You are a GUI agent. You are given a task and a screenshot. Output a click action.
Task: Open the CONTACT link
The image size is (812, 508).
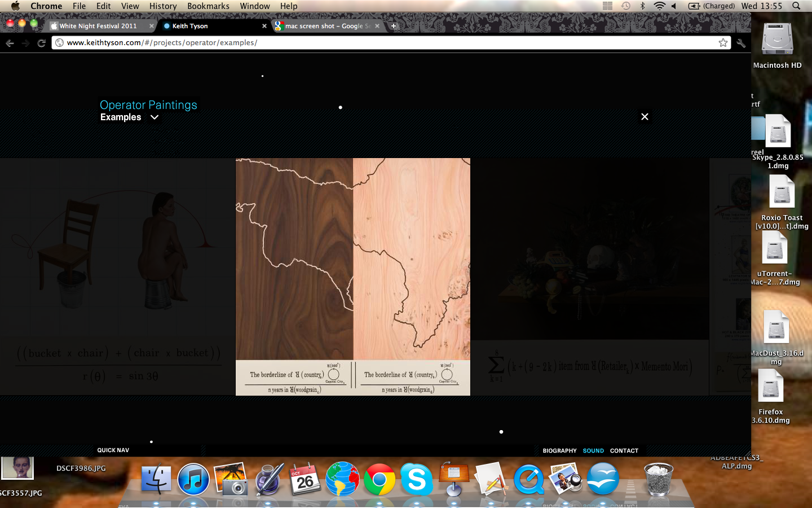[x=624, y=451]
